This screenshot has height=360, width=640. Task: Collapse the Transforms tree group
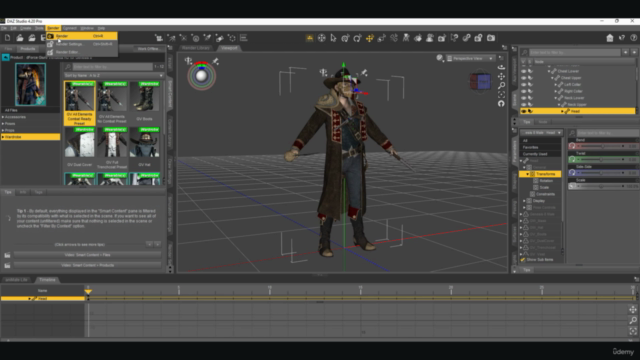527,174
